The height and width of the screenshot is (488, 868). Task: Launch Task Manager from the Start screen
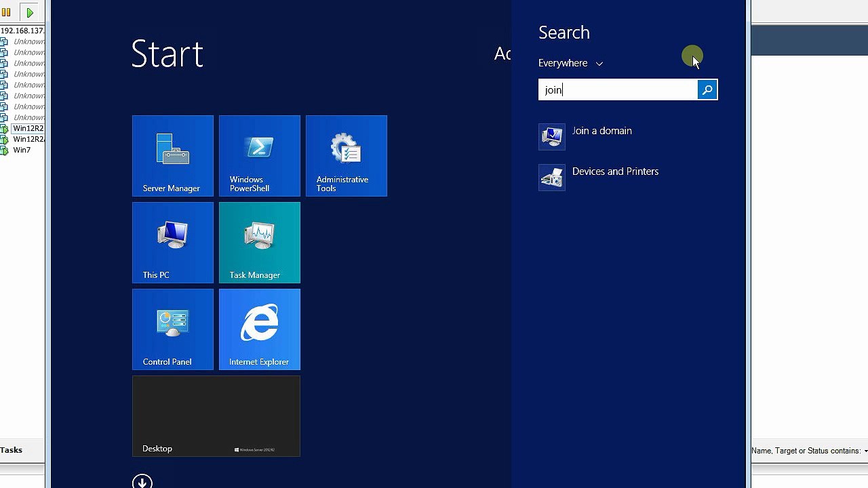[x=260, y=243]
